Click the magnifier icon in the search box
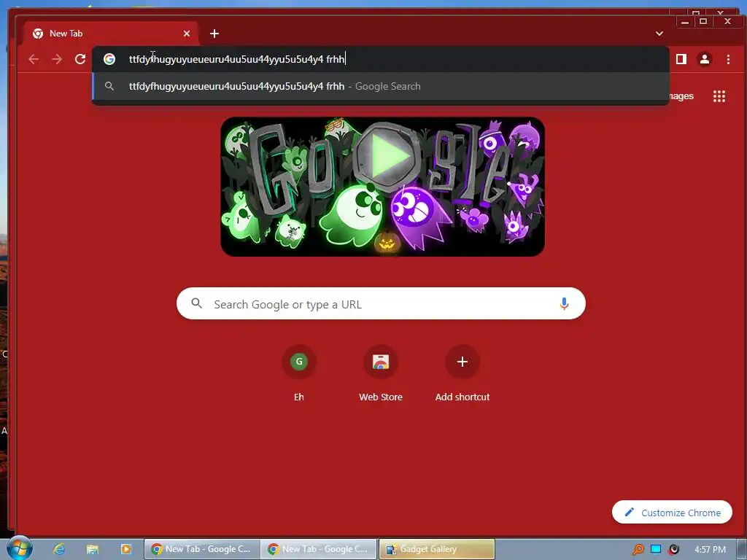This screenshot has height=560, width=747. point(197,303)
